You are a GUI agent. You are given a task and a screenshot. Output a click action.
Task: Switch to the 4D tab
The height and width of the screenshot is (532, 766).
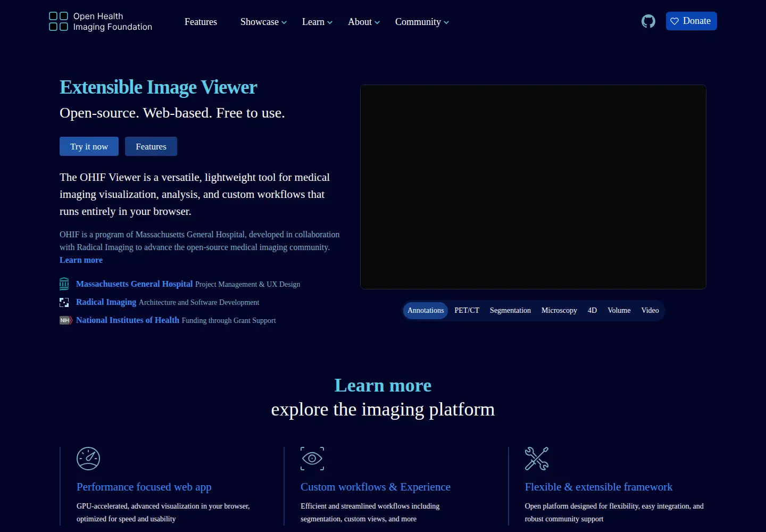(592, 311)
